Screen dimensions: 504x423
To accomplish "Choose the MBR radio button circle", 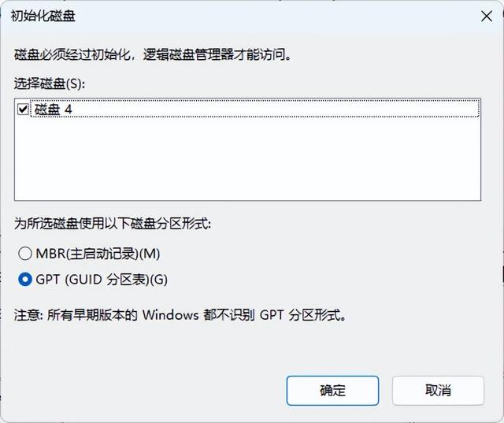I will 25,254.
